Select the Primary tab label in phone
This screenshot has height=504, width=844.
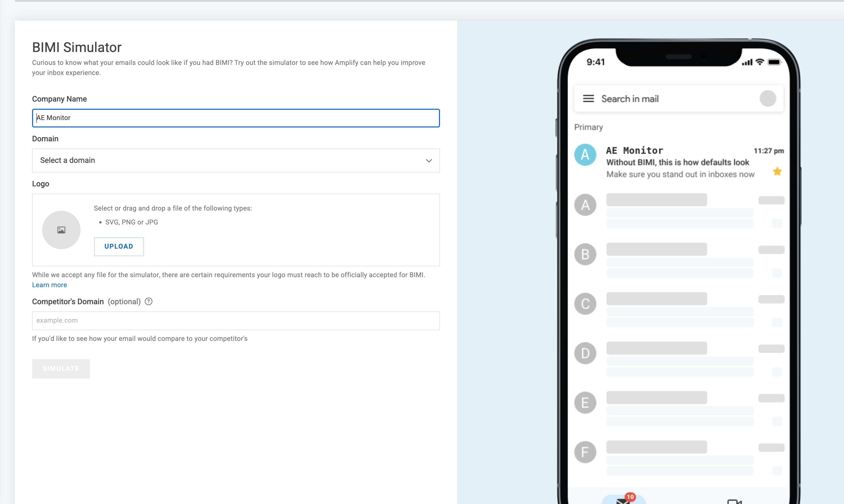pos(589,127)
